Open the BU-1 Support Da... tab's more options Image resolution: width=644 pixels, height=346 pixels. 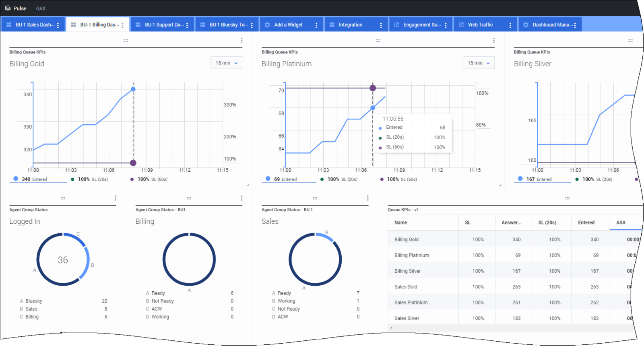187,25
